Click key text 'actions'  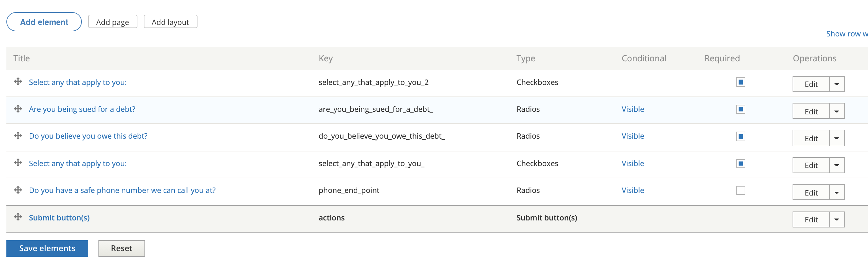click(331, 218)
